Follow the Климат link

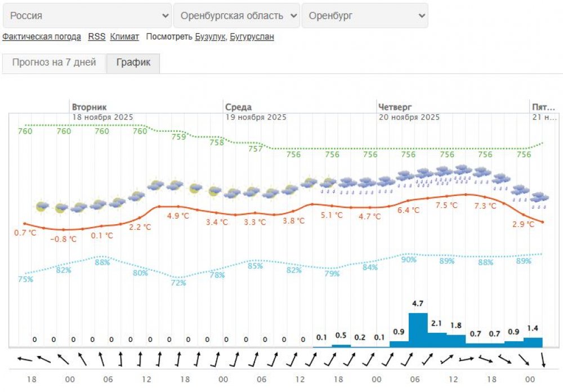(x=124, y=37)
